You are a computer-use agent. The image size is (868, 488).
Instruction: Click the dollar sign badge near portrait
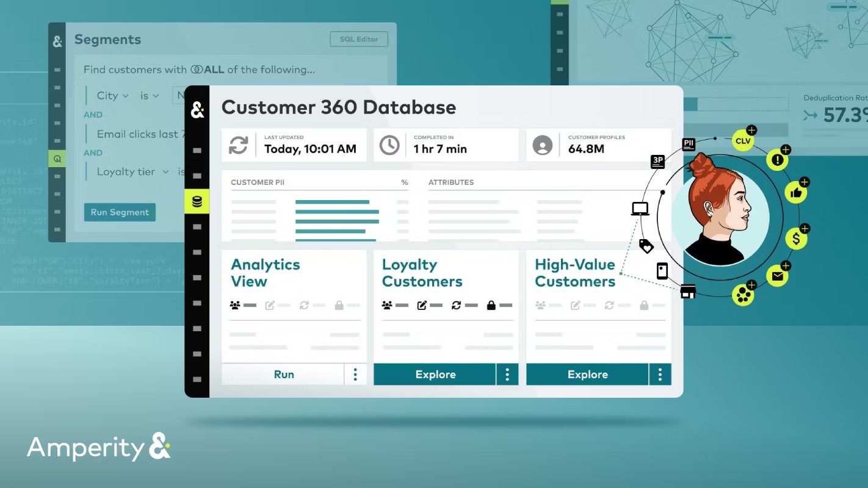pos(796,239)
